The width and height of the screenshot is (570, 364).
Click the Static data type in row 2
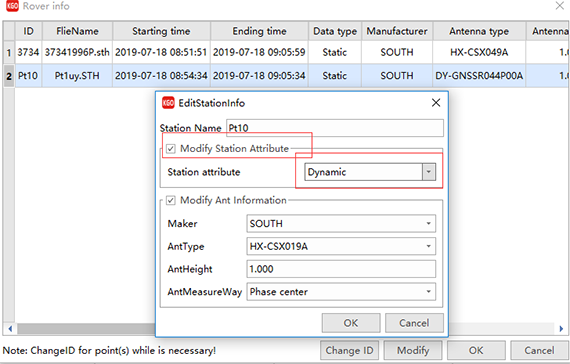click(335, 76)
